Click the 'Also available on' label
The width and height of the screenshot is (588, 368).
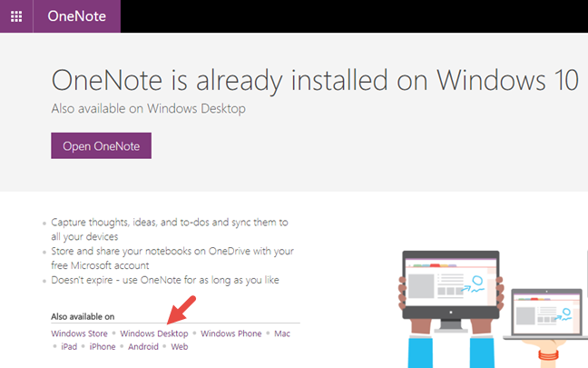pos(83,316)
